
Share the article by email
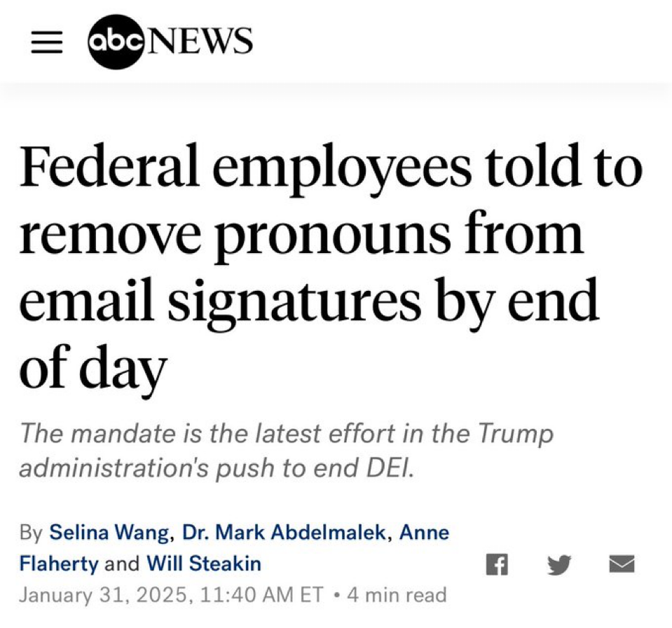click(622, 564)
